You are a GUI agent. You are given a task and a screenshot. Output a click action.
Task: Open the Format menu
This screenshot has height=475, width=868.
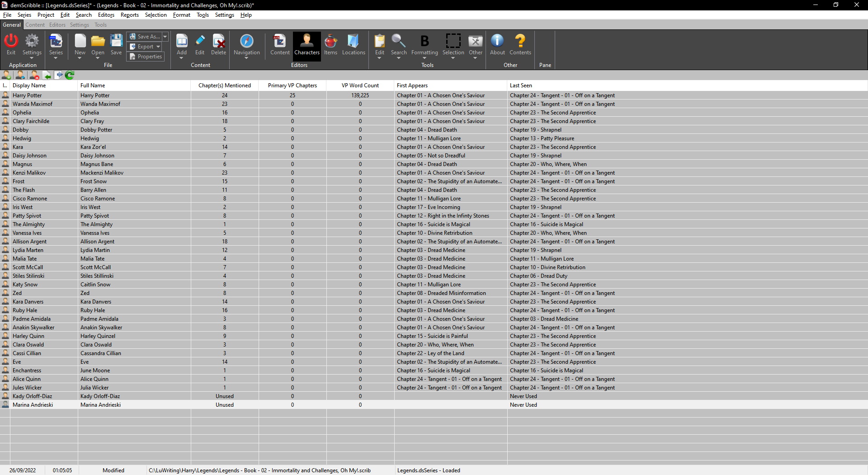(182, 15)
